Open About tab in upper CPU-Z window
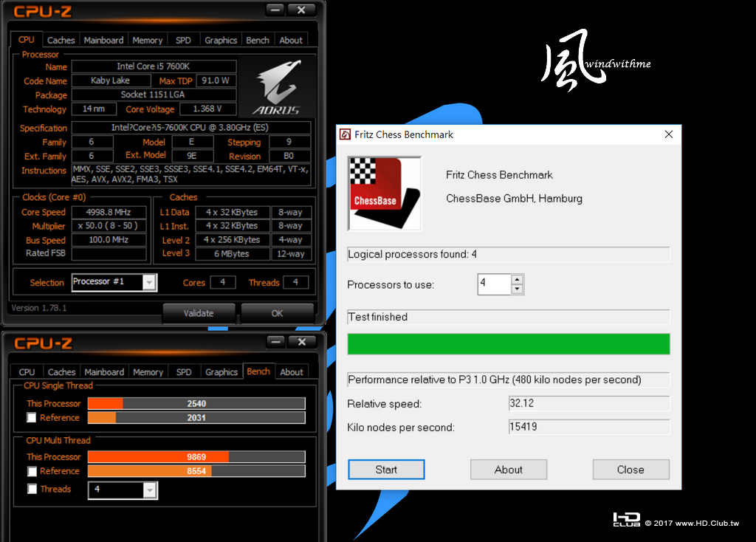Viewport: 756px width, 542px height. point(291,40)
